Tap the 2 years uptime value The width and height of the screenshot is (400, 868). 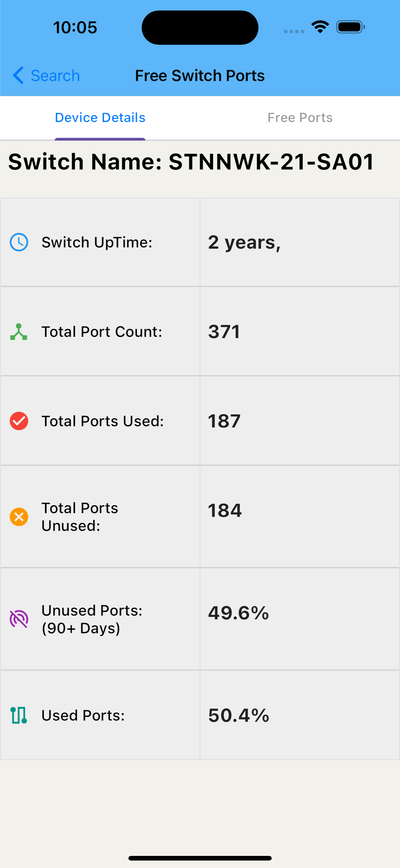tap(244, 242)
